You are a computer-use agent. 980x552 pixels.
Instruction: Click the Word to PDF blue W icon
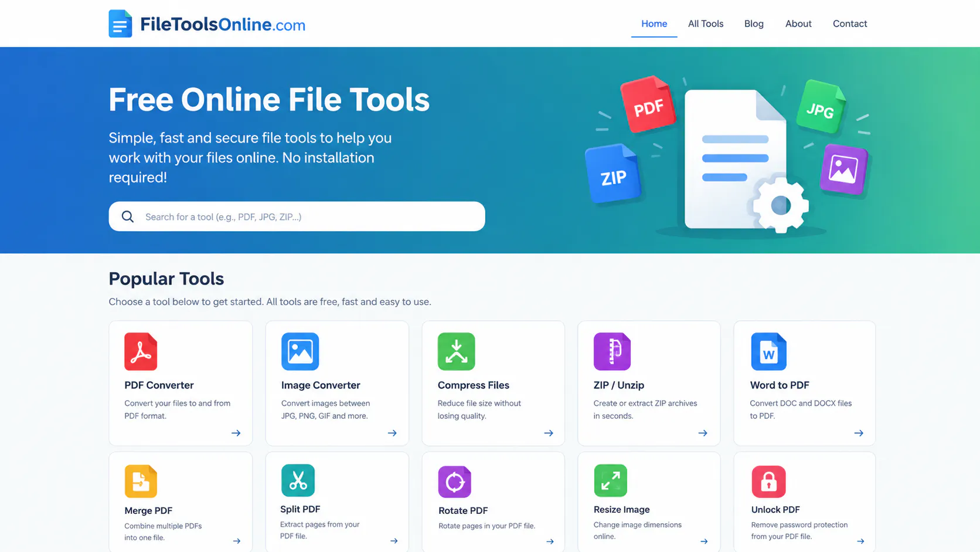(x=768, y=351)
